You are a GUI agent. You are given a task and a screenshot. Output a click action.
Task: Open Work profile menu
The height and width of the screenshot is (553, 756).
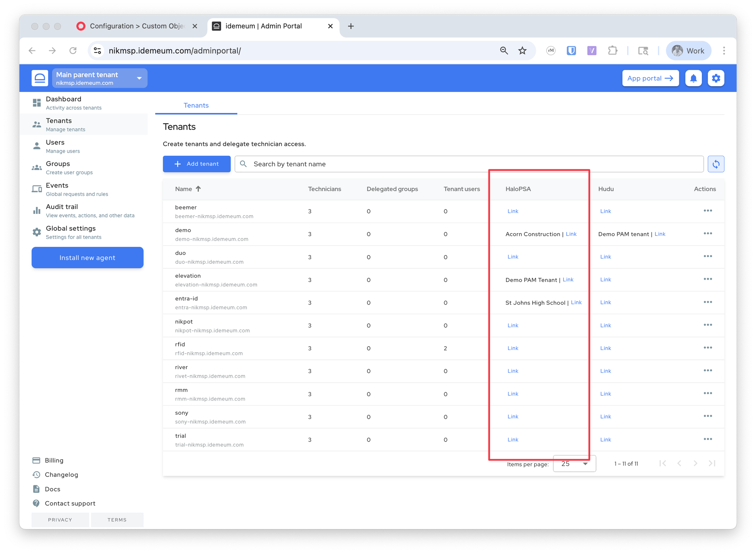coord(688,51)
